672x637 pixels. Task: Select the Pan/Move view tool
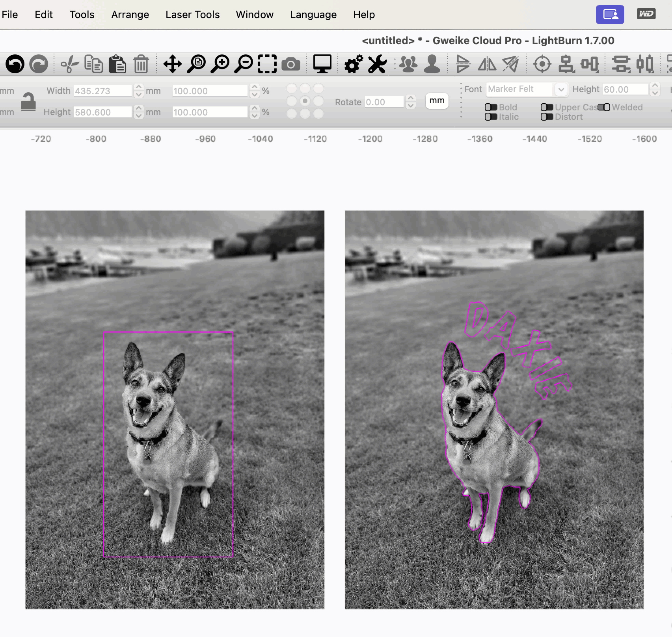[x=172, y=64]
